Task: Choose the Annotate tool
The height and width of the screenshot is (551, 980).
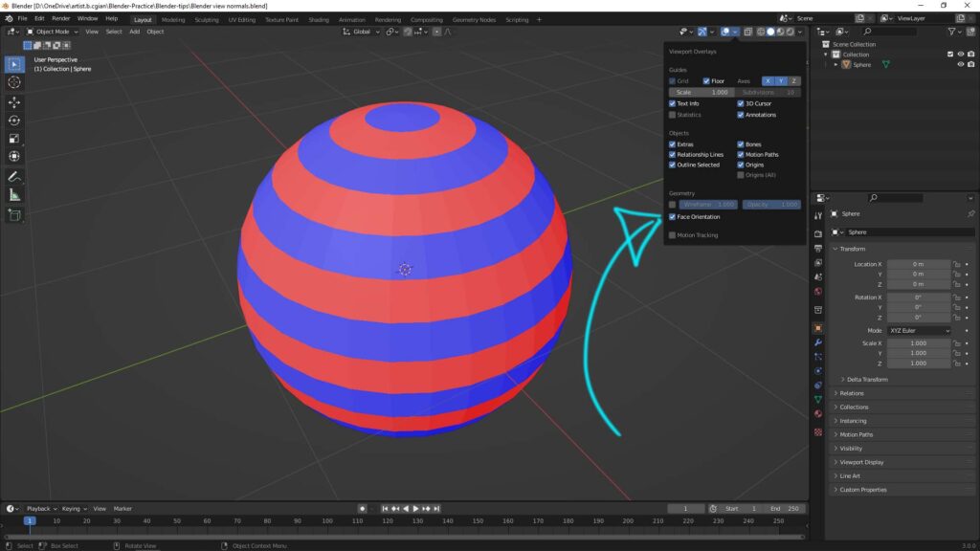Action: coord(14,177)
